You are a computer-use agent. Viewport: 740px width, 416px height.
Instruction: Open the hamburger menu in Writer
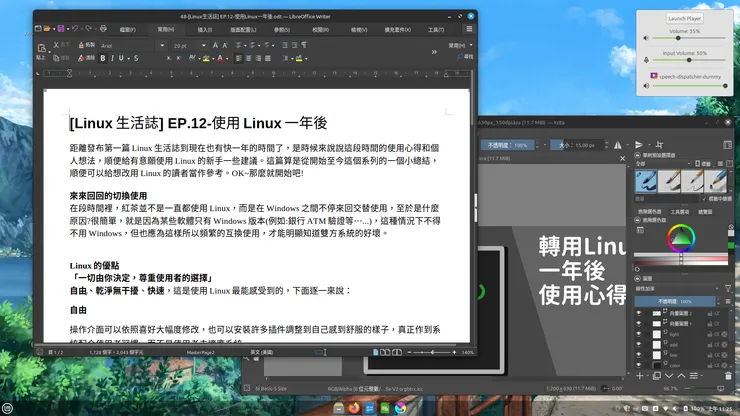click(469, 29)
